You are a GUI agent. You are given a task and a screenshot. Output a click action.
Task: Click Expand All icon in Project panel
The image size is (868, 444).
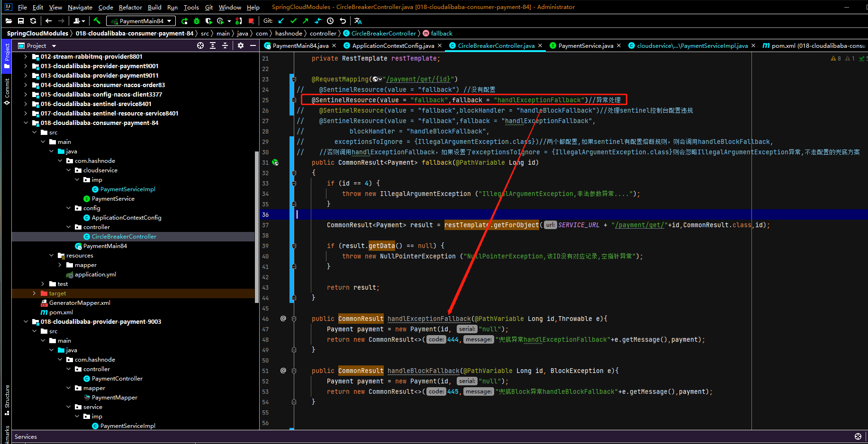pyautogui.click(x=213, y=45)
